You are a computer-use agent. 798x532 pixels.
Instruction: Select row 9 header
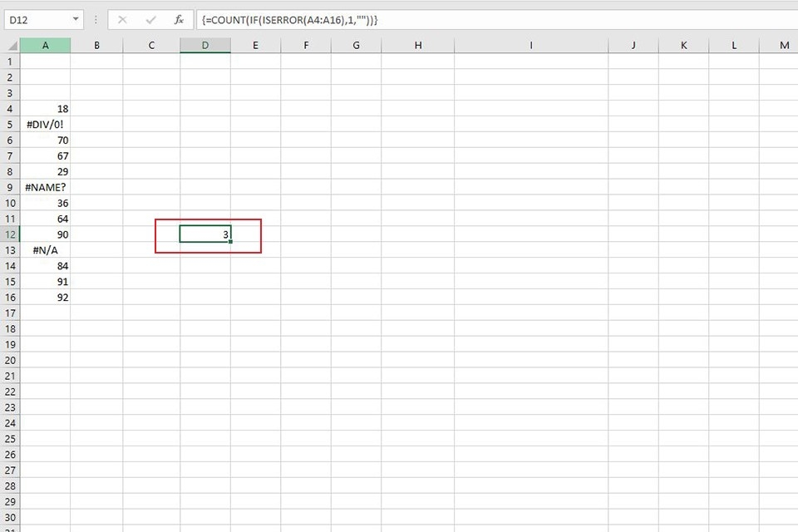[x=10, y=187]
